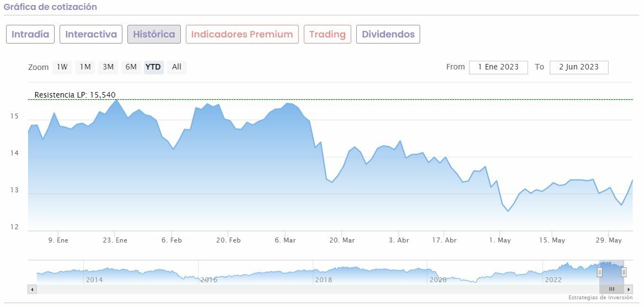This screenshot has width=644, height=307.
Task: Zoom chart to 3M
Action: (x=108, y=67)
